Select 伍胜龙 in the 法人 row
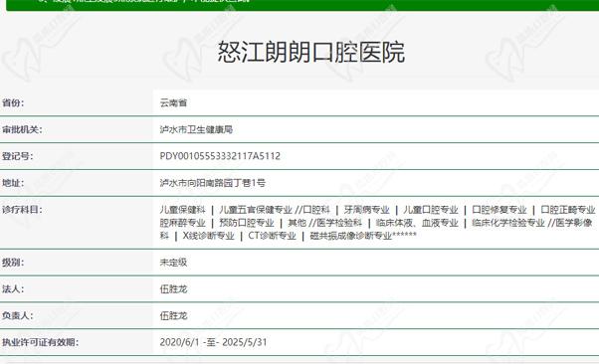 (173, 289)
